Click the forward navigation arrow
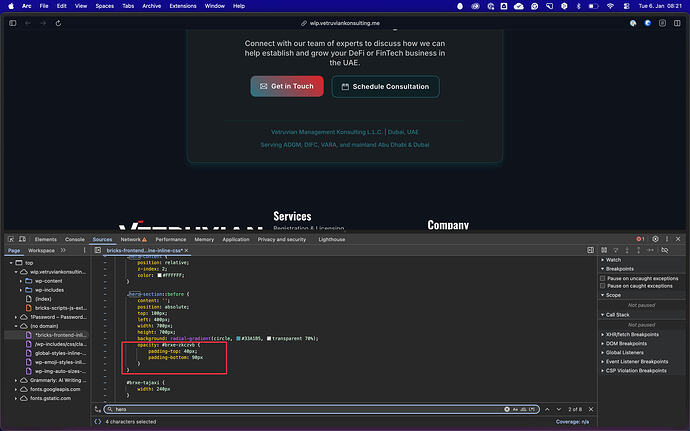The image size is (690, 431). (43, 23)
